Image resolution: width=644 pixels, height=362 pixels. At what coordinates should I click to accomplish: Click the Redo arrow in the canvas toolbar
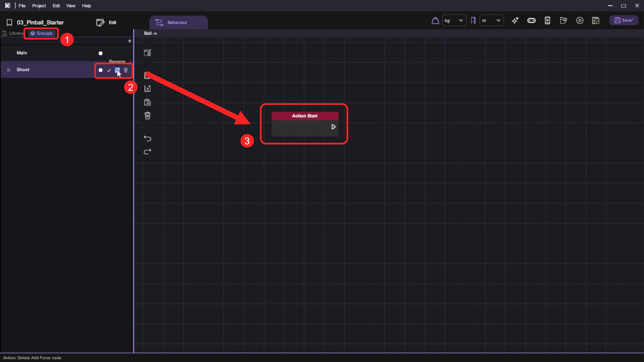(148, 152)
